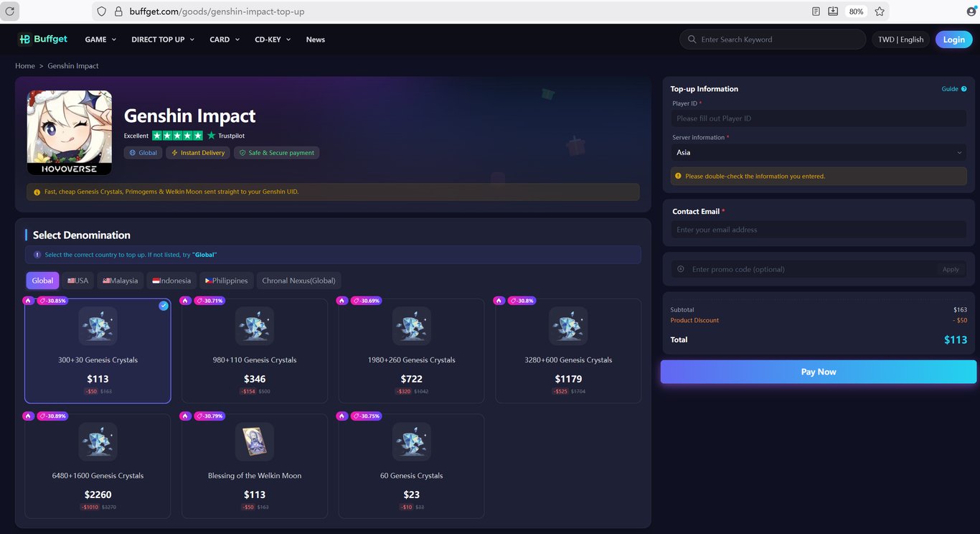Open the TWD | English currency language selector

coord(900,39)
